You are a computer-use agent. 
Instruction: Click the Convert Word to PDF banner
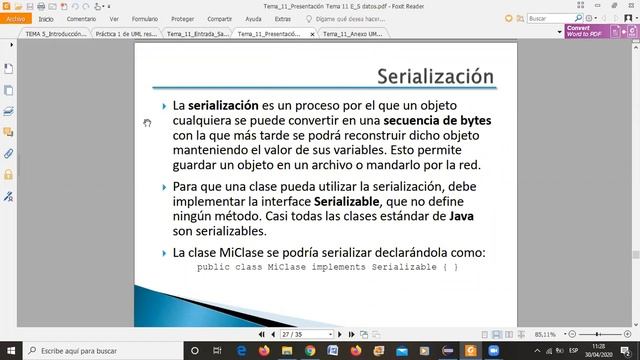[x=602, y=31]
